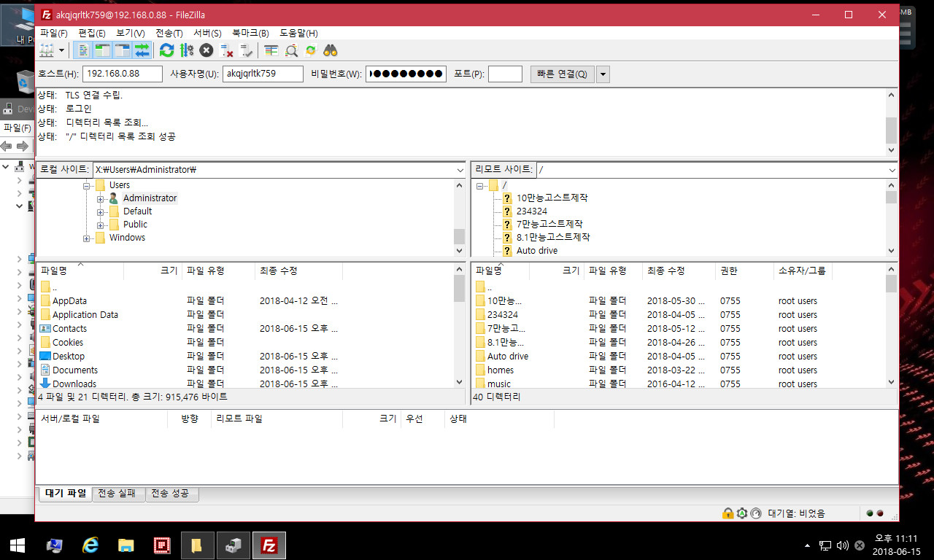Open the 북마크(B) menu
Screen dimensions: 934x560
point(250,34)
